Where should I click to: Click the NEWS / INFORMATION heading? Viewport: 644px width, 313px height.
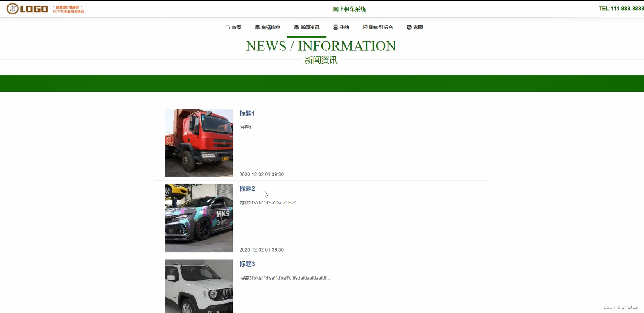pyautogui.click(x=321, y=46)
